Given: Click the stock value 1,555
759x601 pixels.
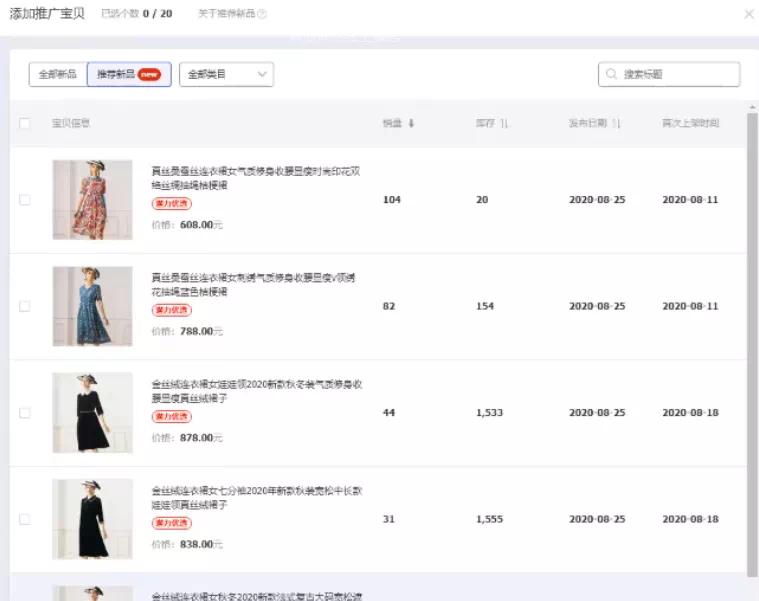Looking at the screenshot, I should (489, 519).
